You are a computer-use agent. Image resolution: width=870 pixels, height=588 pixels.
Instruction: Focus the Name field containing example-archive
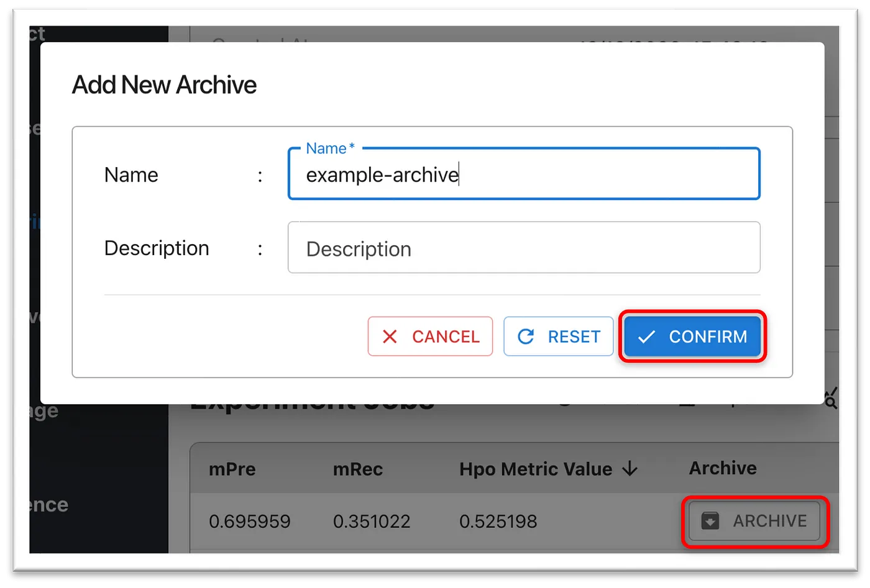pos(523,174)
